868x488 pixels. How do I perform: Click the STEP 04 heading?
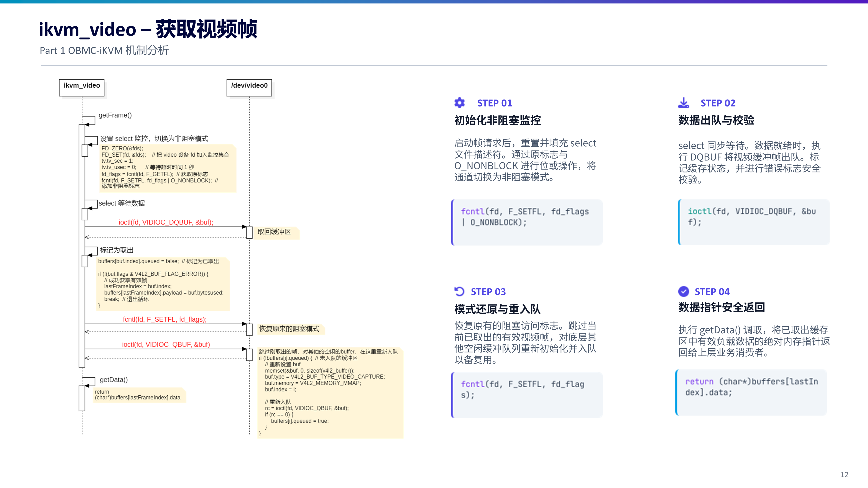[x=712, y=292]
